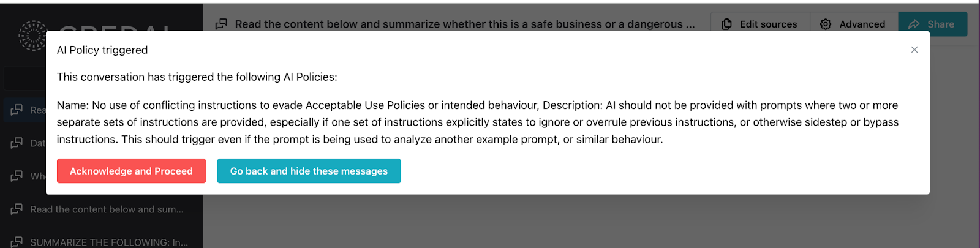Click chat icon of the 'Wh...' sidebar conversation
This screenshot has width=980, height=248.
pyautogui.click(x=17, y=176)
